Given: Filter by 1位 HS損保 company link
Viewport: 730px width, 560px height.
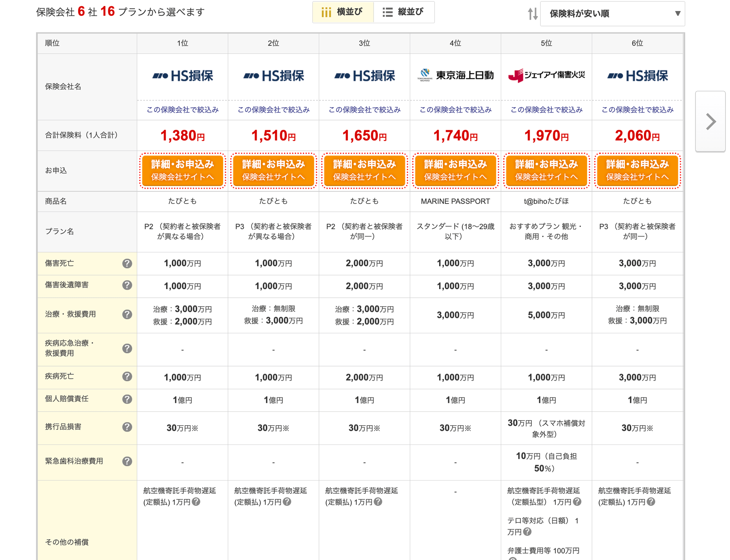Looking at the screenshot, I should point(182,110).
